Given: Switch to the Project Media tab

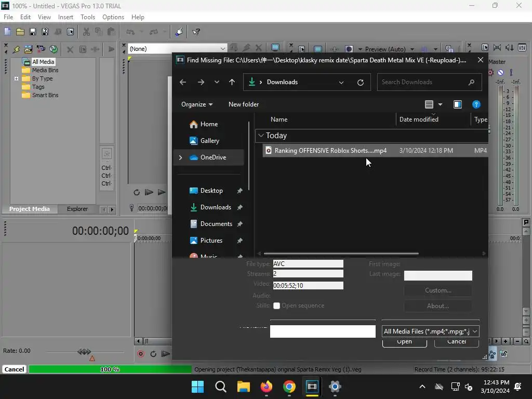Looking at the screenshot, I should (x=30, y=209).
